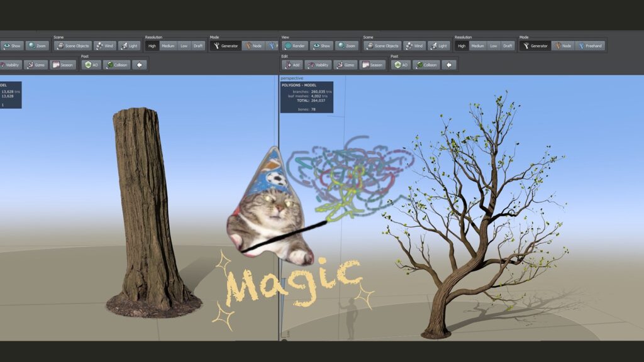Click Zoom tool in left window toolbar

[37, 46]
